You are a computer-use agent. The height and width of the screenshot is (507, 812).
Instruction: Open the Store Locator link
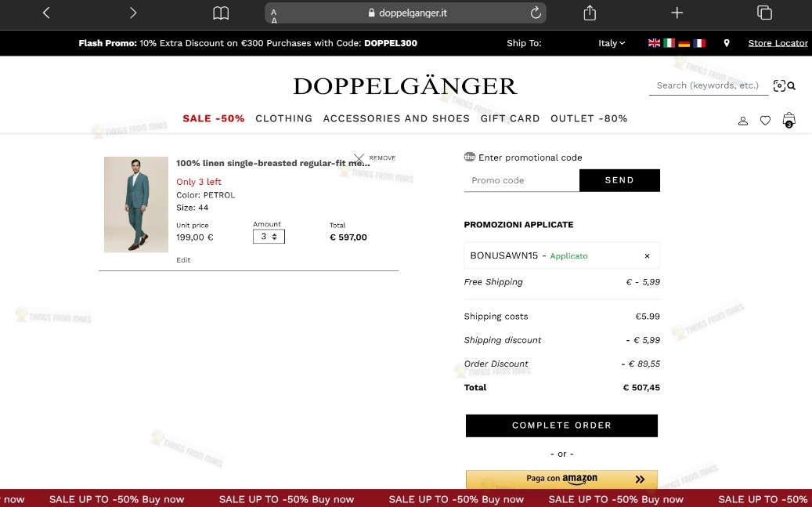pos(778,43)
